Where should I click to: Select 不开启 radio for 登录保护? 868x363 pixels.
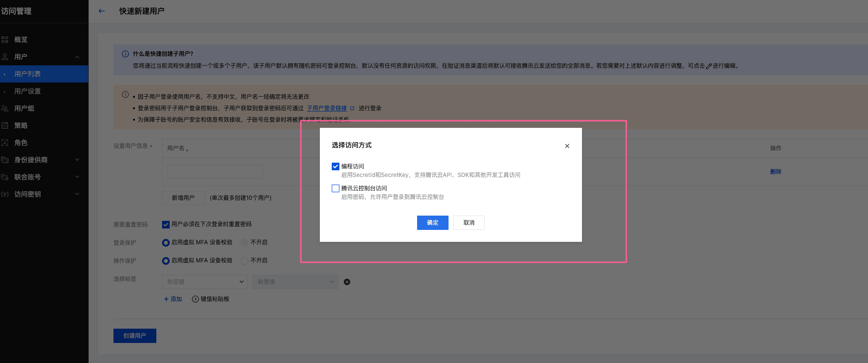click(245, 242)
